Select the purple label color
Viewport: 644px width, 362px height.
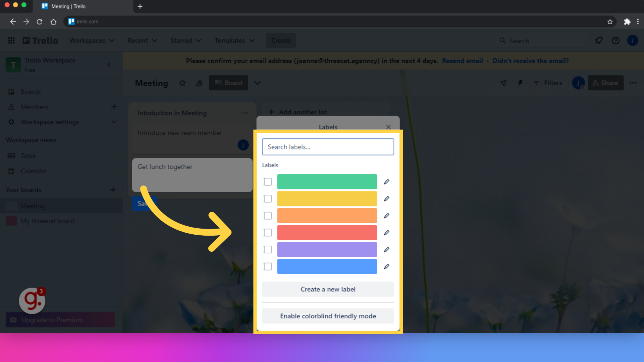coord(327,250)
